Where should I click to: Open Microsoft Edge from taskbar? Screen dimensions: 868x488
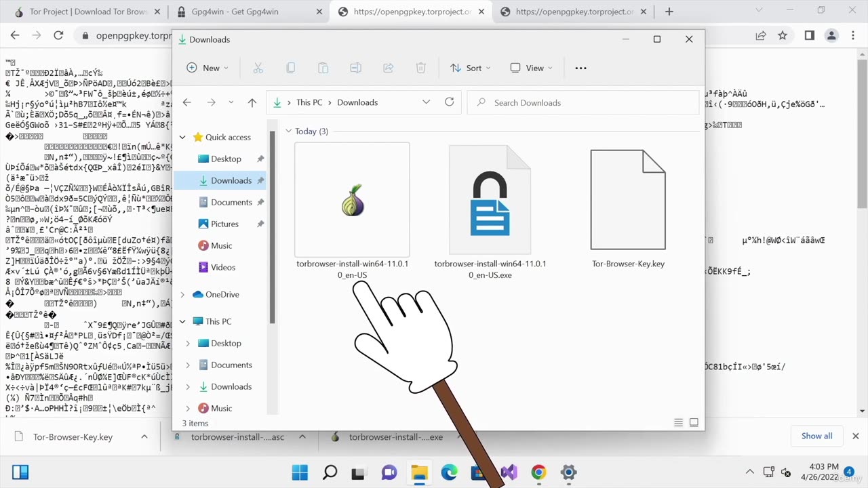coord(449,472)
